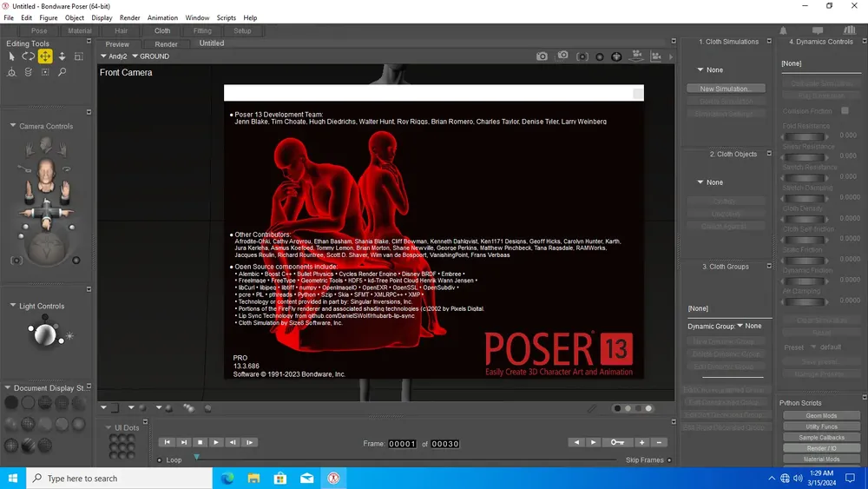The height and width of the screenshot is (489, 868).
Task: Click the Play button in animation controls
Action: click(216, 442)
